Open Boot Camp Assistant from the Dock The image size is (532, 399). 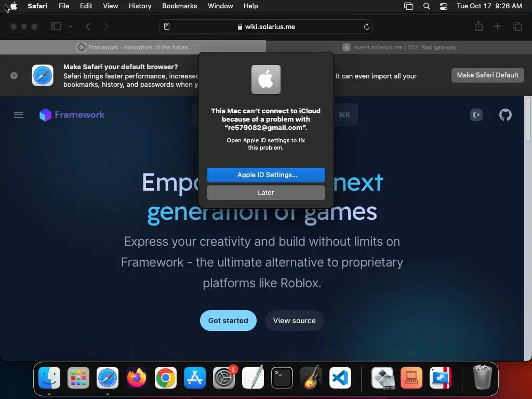(383, 378)
